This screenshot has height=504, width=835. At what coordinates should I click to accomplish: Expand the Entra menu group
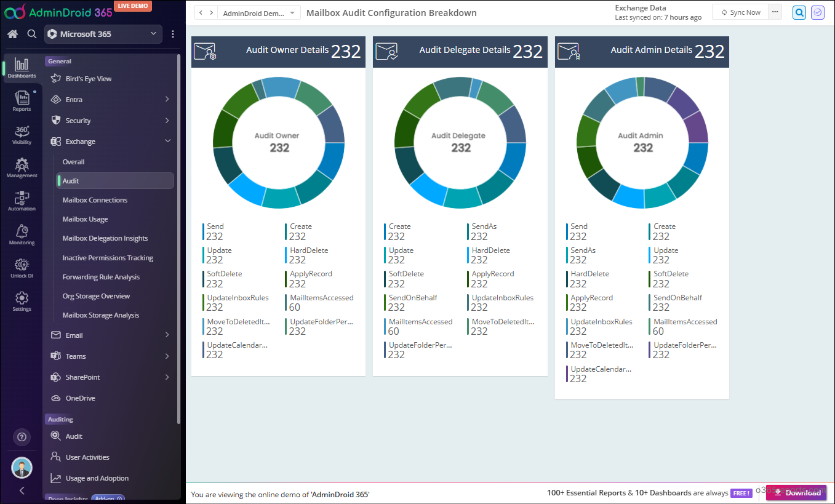[110, 100]
